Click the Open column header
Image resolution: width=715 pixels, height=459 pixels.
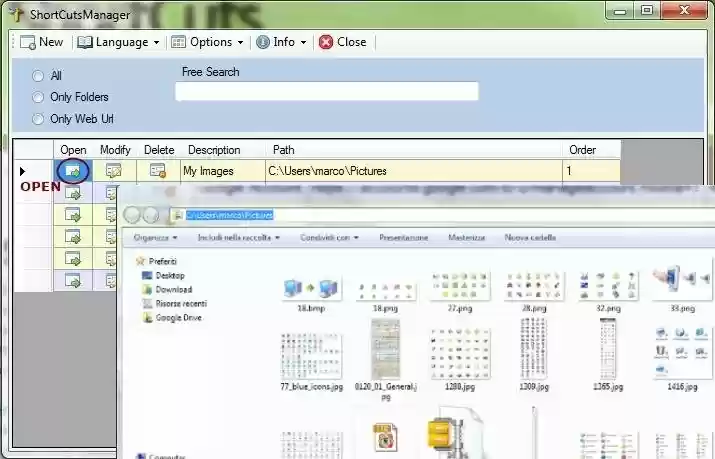73,150
